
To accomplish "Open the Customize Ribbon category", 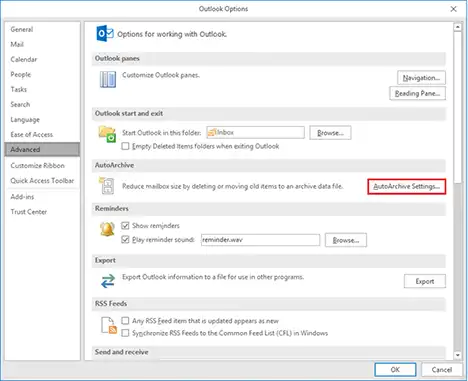I will click(x=42, y=165).
